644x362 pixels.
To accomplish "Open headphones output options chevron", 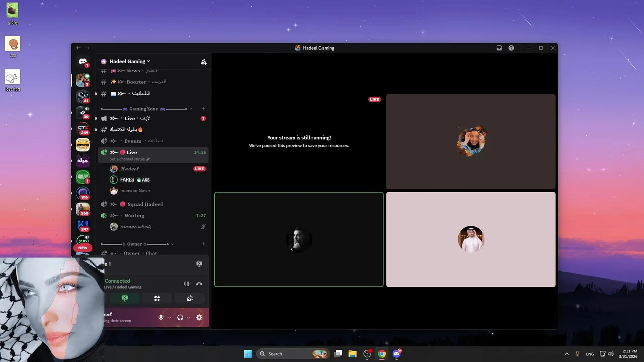I will (188, 317).
